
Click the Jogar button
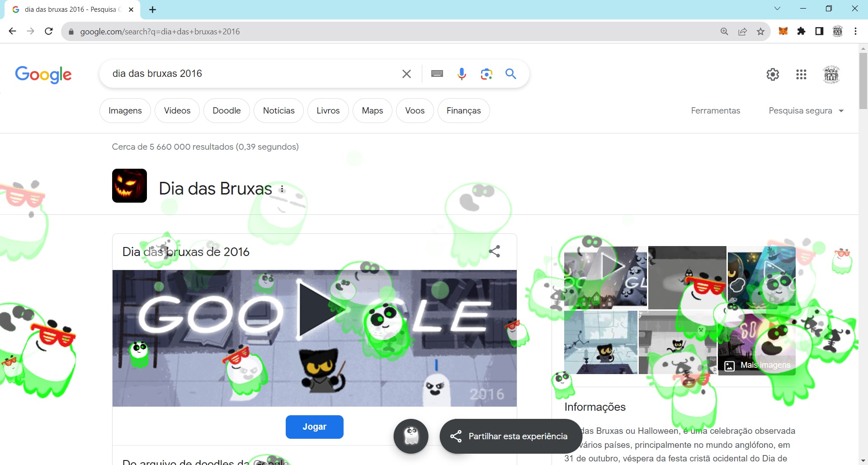coord(315,427)
